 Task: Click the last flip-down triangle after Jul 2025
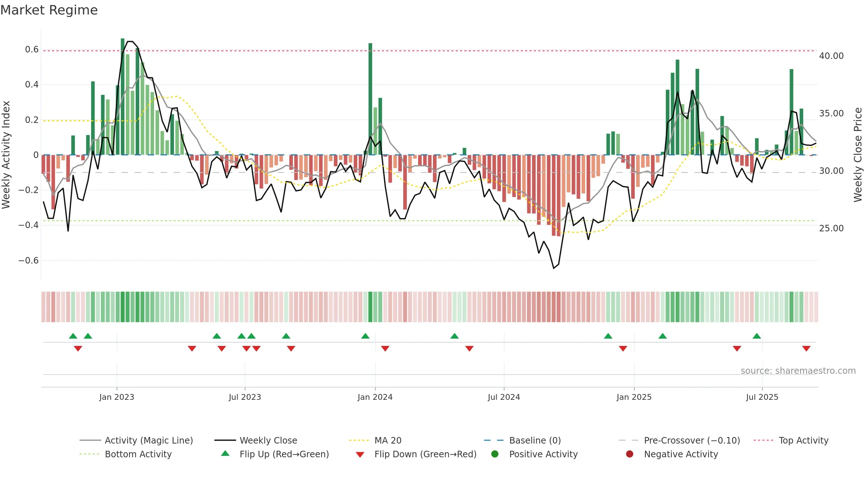coord(806,348)
